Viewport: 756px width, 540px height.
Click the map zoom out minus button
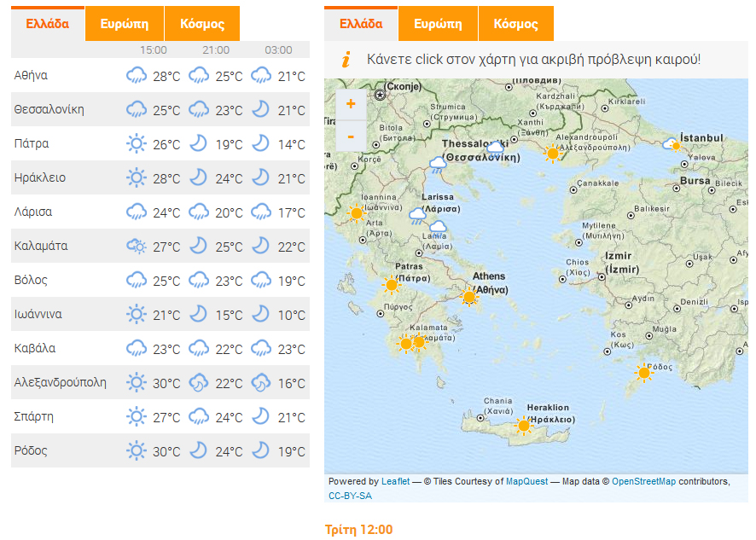click(x=351, y=136)
